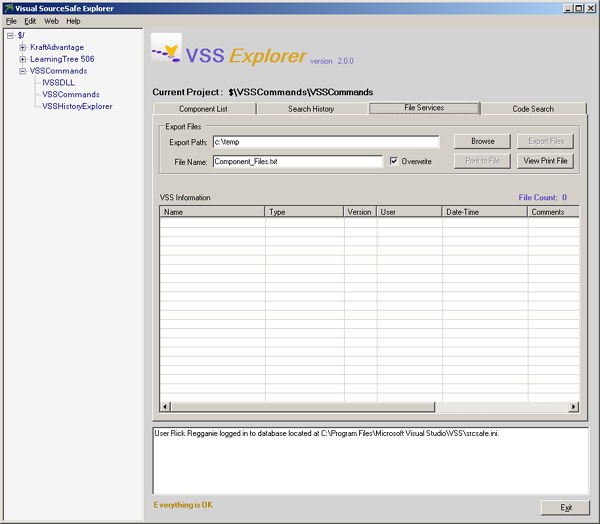600x524 pixels.
Task: Collapse the $/ root node
Action: [x=10, y=36]
